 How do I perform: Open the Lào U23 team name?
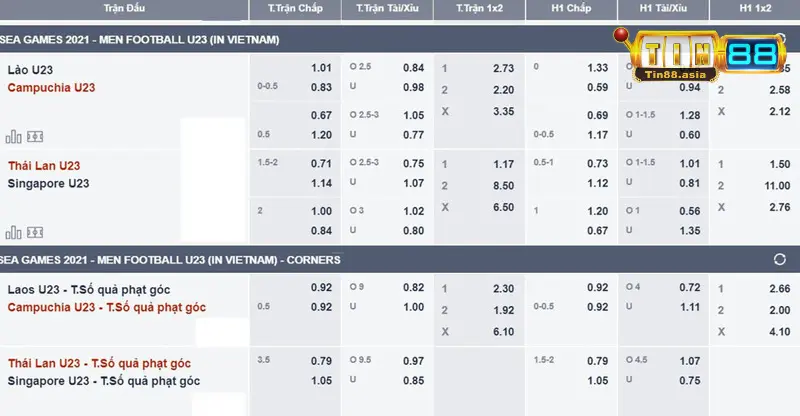pos(32,69)
